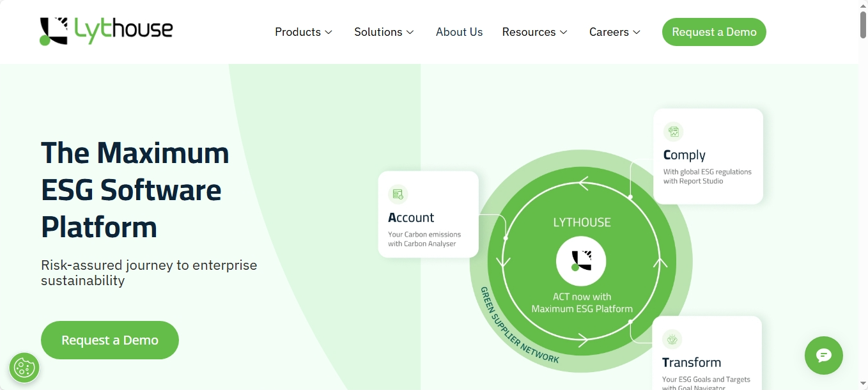This screenshot has width=868, height=390.
Task: Click the Lythouse emblem in circle center
Action: click(581, 260)
